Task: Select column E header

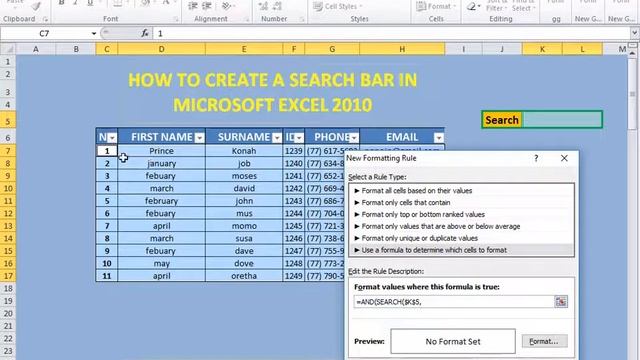Action: (244, 49)
